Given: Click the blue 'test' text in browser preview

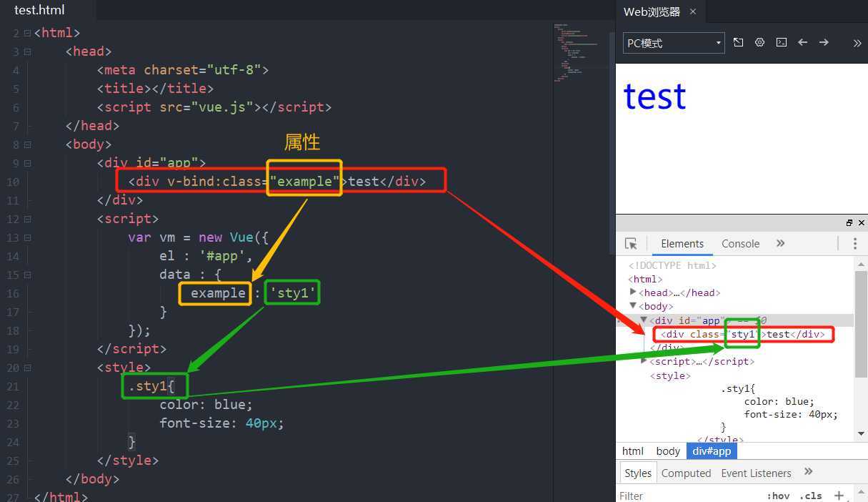Looking at the screenshot, I should coord(655,97).
